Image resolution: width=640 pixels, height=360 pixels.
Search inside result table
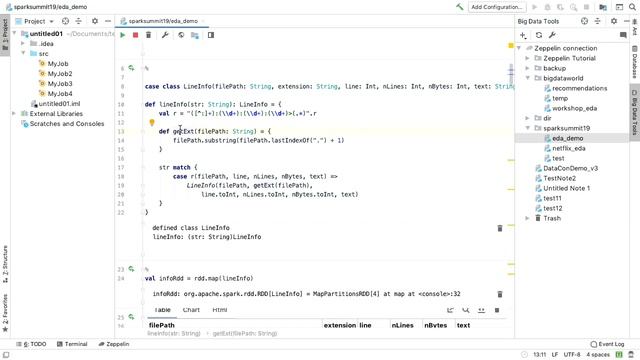466,310
